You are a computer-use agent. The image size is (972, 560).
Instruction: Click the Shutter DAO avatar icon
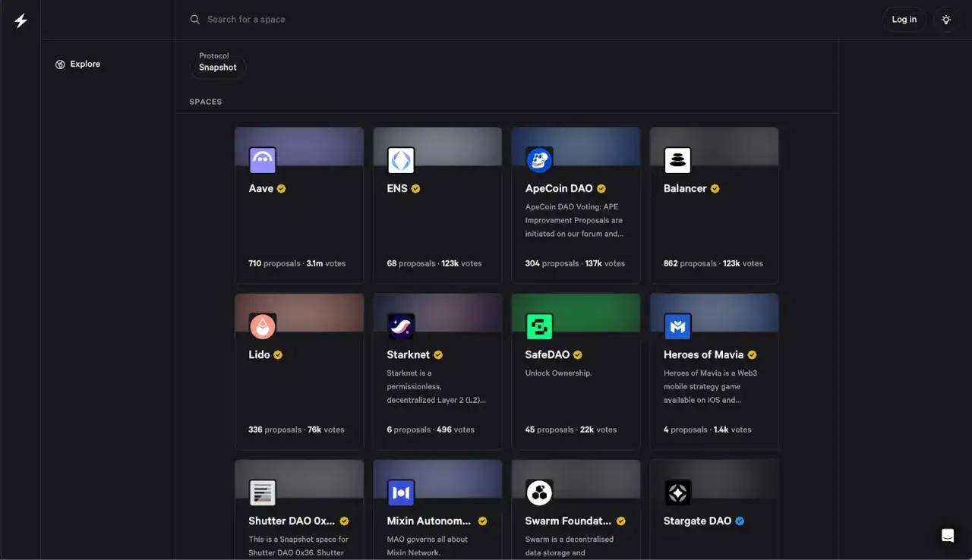(x=263, y=492)
